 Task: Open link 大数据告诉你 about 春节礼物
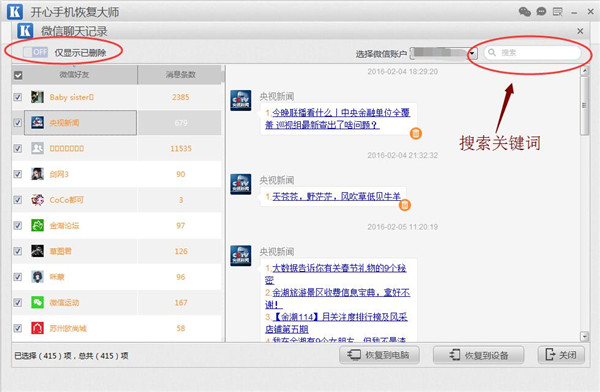click(x=336, y=274)
